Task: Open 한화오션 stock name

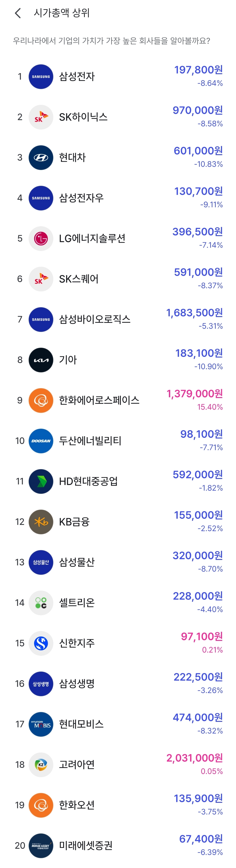Action: 77,805
